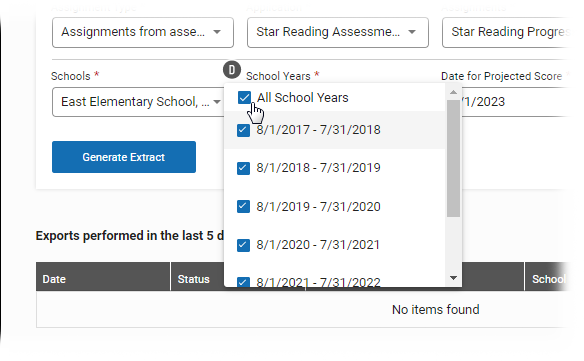Toggle the 8/1/2019 - 7/31/2020 checkbox

pyautogui.click(x=244, y=206)
